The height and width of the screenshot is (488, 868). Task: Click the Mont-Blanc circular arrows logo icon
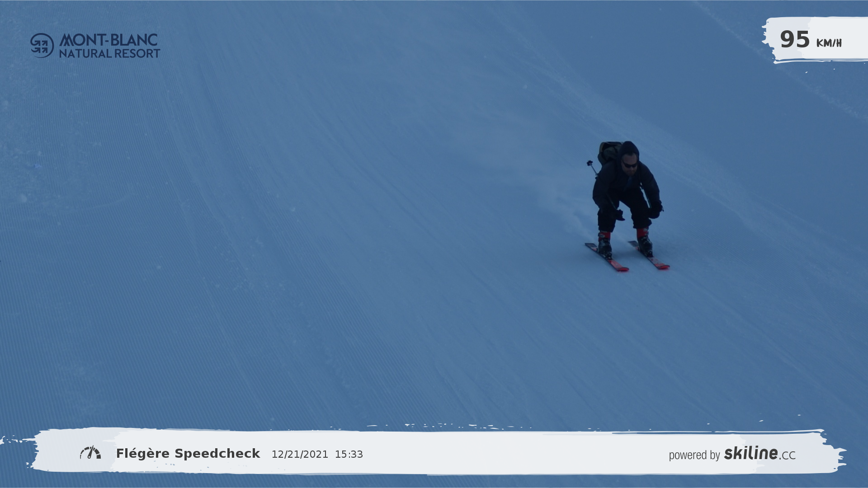tap(42, 45)
